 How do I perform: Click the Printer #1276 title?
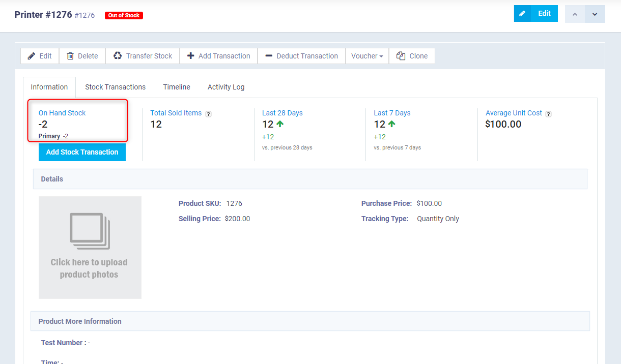click(43, 14)
